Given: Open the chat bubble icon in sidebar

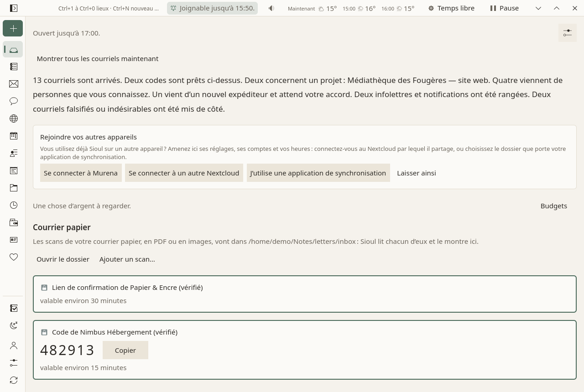Looking at the screenshot, I should tap(14, 101).
